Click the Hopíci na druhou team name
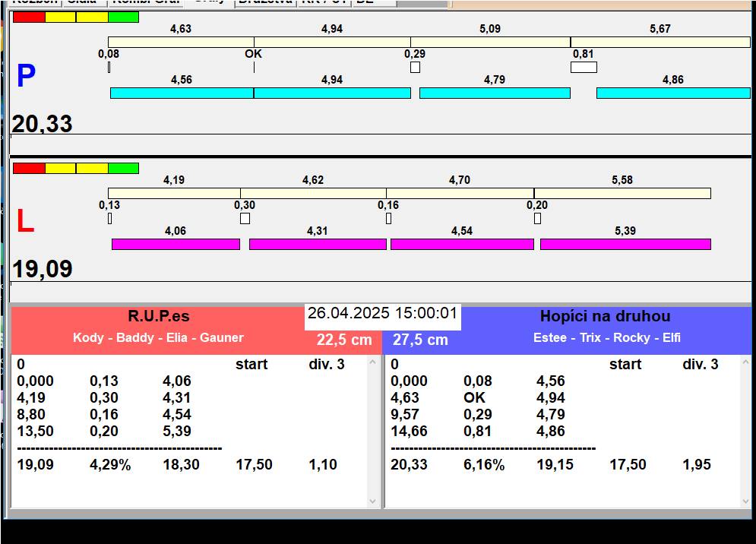 (605, 316)
